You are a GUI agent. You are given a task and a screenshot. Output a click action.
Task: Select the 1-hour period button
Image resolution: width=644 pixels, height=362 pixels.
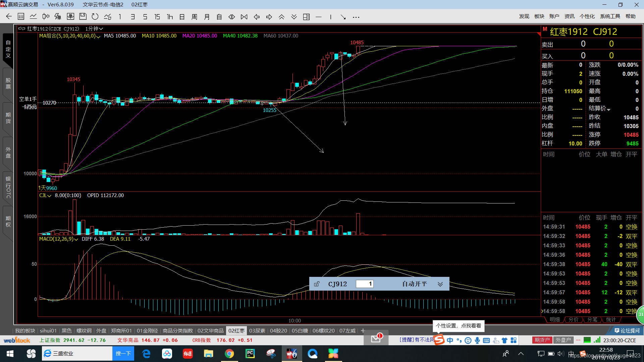coord(170,16)
